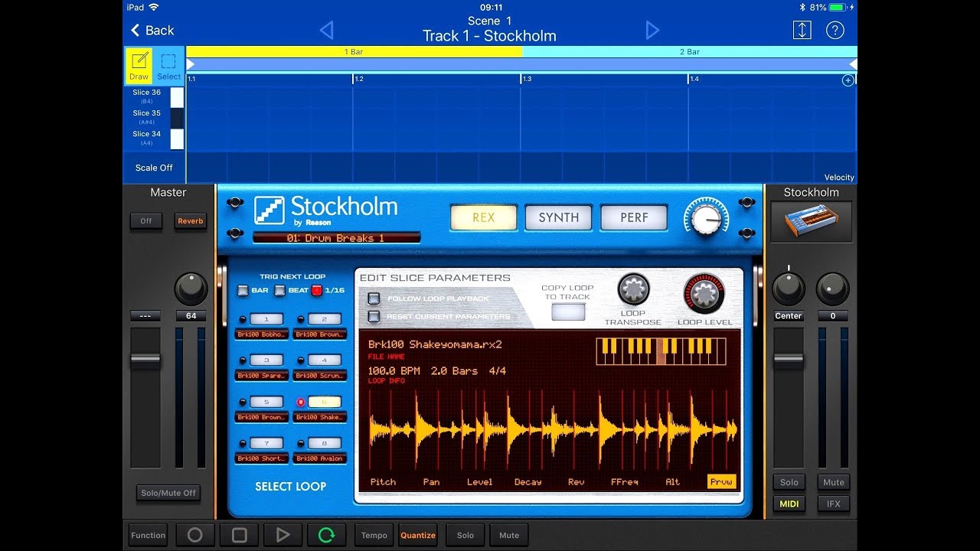Click the Stockholm staircase logo

click(x=269, y=210)
